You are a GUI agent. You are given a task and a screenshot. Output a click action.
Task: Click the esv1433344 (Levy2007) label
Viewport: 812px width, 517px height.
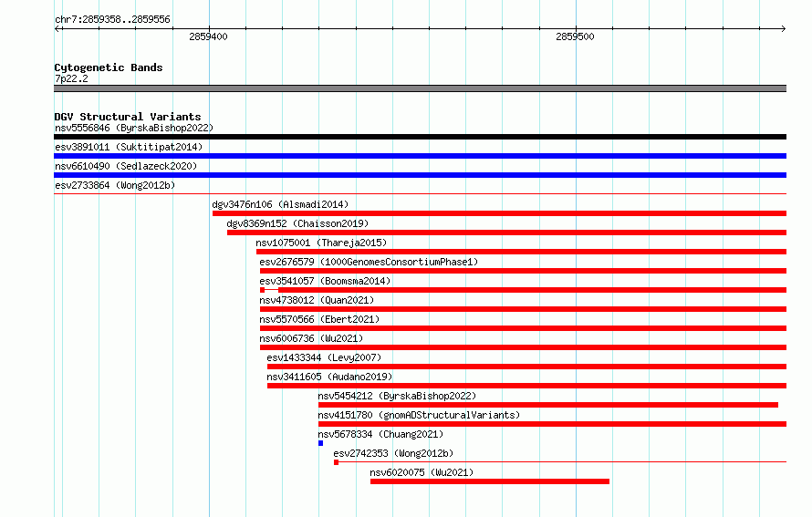(324, 357)
